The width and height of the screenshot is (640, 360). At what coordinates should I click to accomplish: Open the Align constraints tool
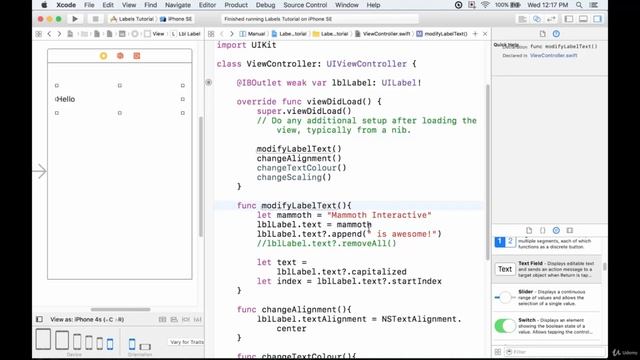coord(174,319)
